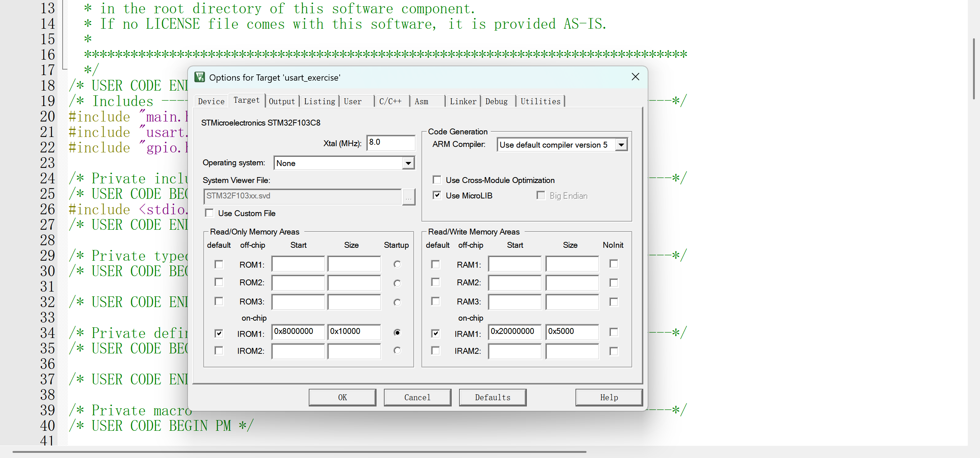
Task: Enable Use Cross-Module Optimization
Action: (437, 180)
